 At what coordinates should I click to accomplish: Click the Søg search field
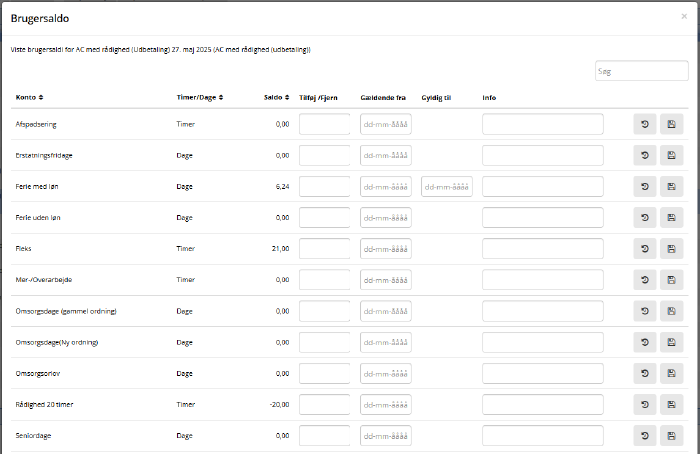(x=641, y=71)
